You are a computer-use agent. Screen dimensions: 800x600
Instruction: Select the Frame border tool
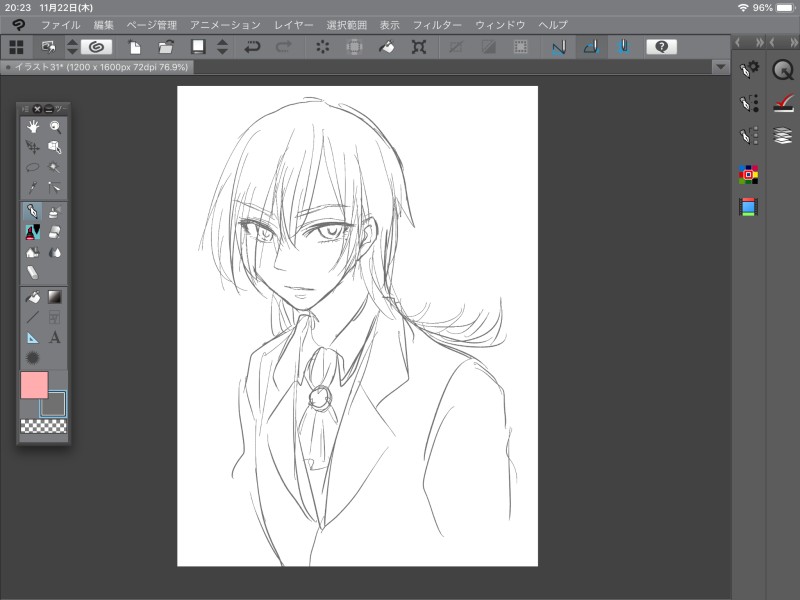point(55,317)
